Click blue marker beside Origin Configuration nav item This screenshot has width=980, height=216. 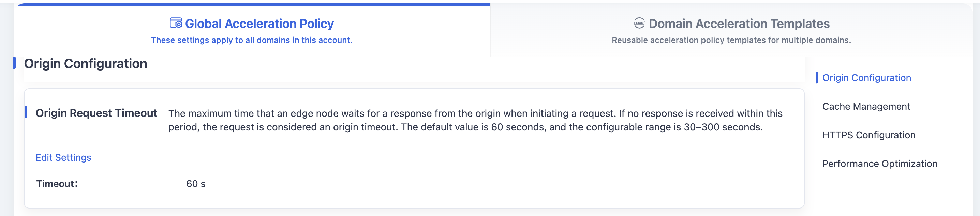tap(817, 78)
